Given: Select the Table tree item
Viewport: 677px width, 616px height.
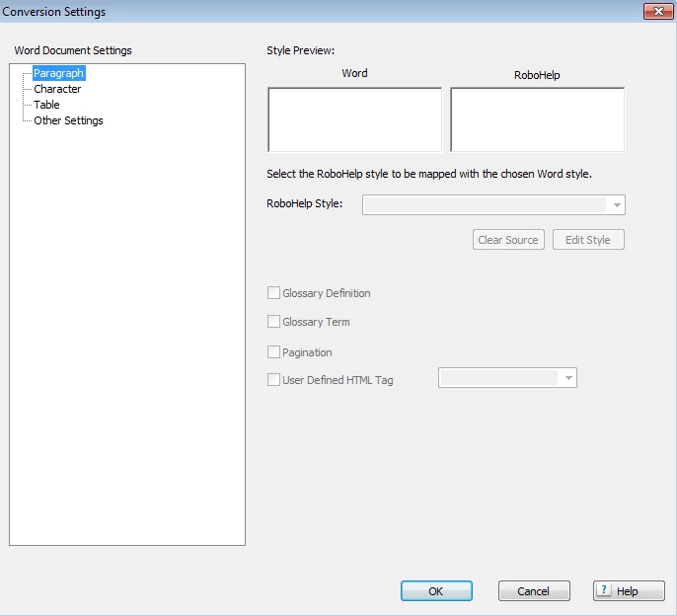Looking at the screenshot, I should coord(46,105).
